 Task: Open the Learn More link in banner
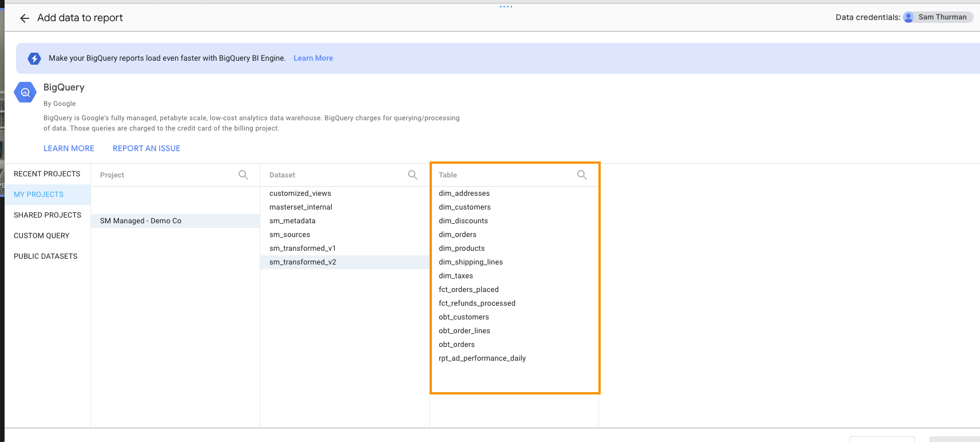pos(313,58)
